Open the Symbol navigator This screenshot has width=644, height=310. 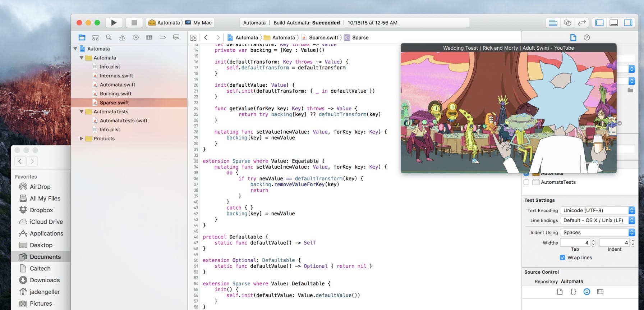(x=95, y=37)
